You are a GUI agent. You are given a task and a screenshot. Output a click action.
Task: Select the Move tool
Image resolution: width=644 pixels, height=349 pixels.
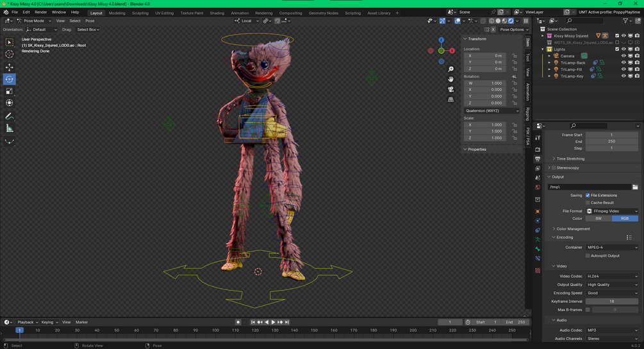(x=9, y=67)
